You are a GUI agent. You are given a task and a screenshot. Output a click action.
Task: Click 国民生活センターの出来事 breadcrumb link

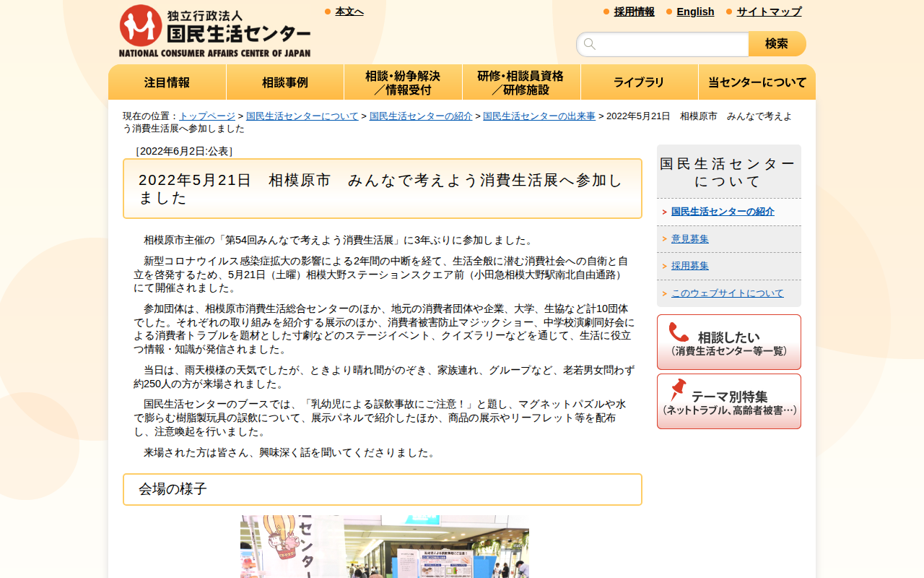[x=539, y=116]
